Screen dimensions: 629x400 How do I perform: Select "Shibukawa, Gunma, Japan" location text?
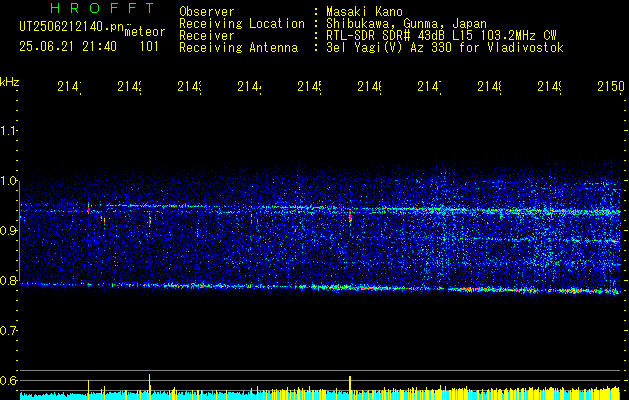[x=407, y=24]
